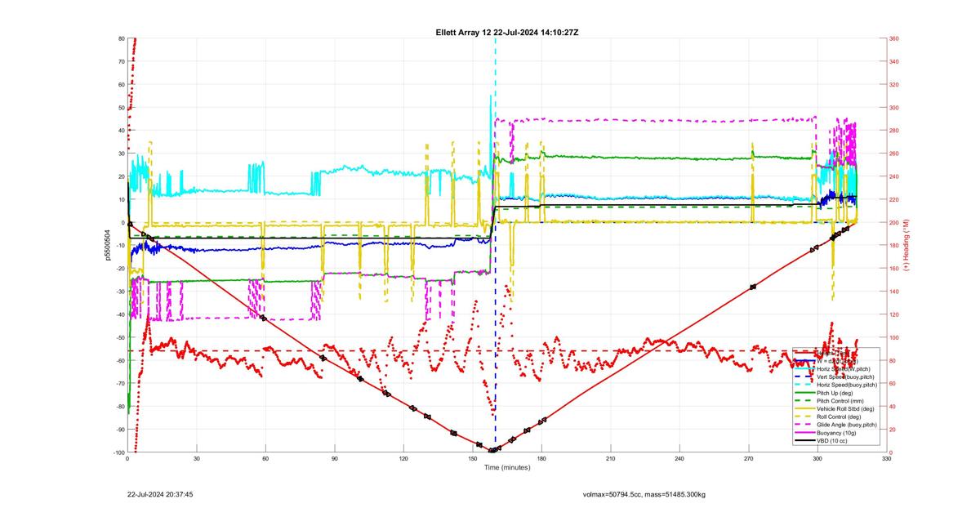Click the plot title 'Ellett Array 12 22-Jul-2024 14:10:27Z'

point(507,32)
